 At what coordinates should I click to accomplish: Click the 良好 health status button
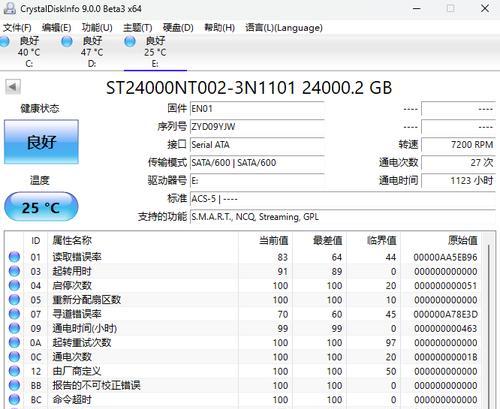point(41,142)
